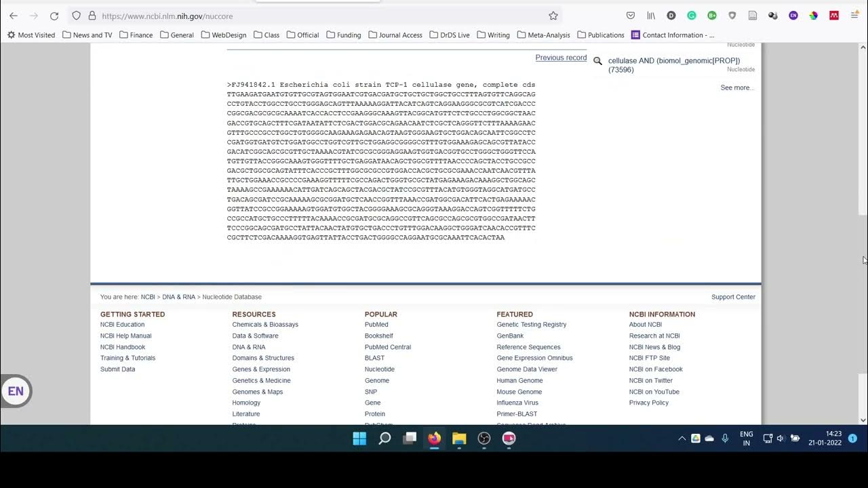
Task: Open the Funding bookmarks folder
Action: coord(343,35)
